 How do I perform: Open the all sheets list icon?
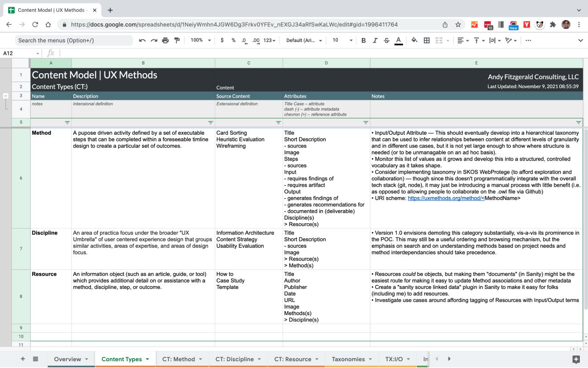pos(35,359)
